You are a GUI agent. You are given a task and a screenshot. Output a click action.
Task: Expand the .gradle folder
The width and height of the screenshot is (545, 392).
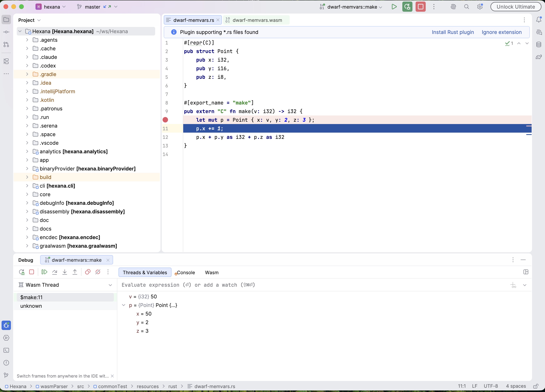click(27, 74)
